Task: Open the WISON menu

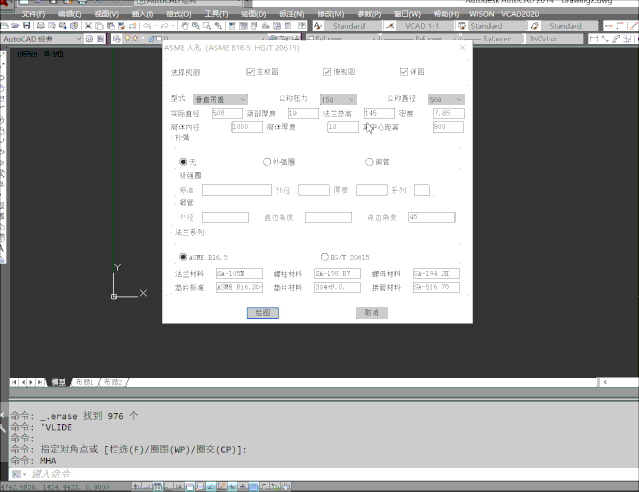Action: tap(481, 14)
